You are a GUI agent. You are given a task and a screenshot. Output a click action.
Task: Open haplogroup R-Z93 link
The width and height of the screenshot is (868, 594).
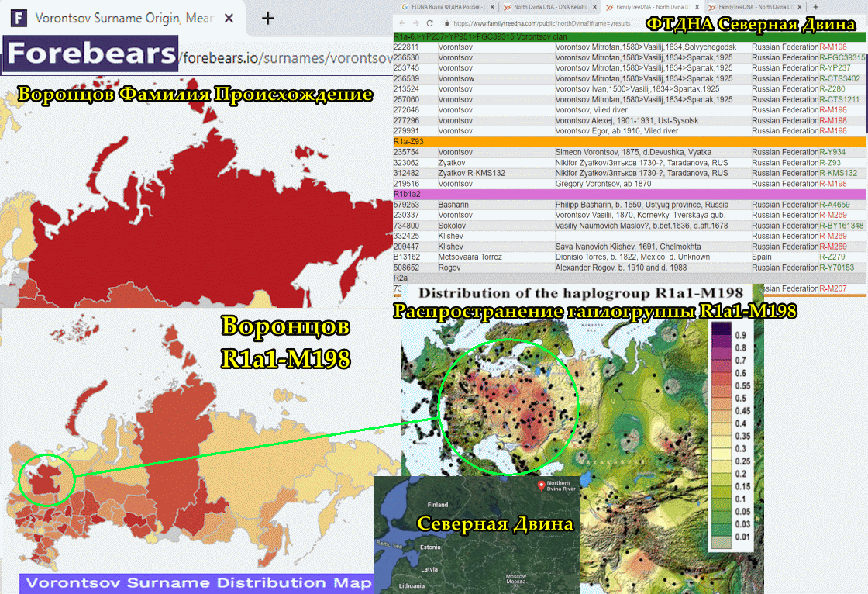click(x=830, y=163)
